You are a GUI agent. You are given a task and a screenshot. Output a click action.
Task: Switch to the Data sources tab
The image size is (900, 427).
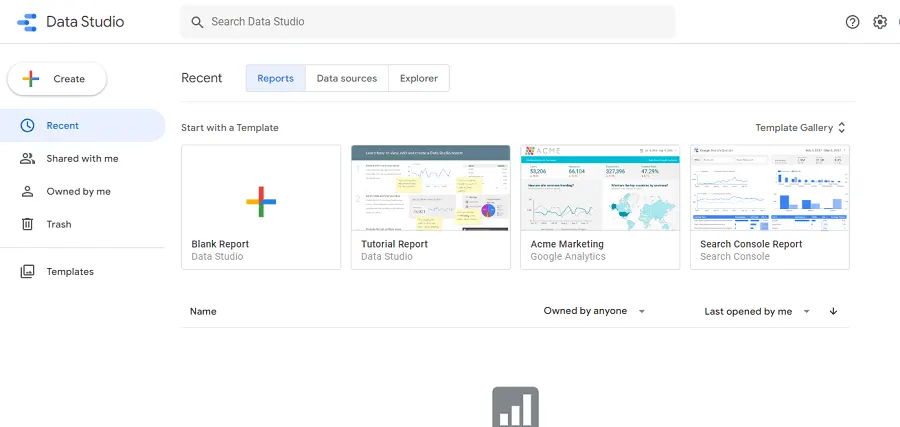(x=347, y=79)
